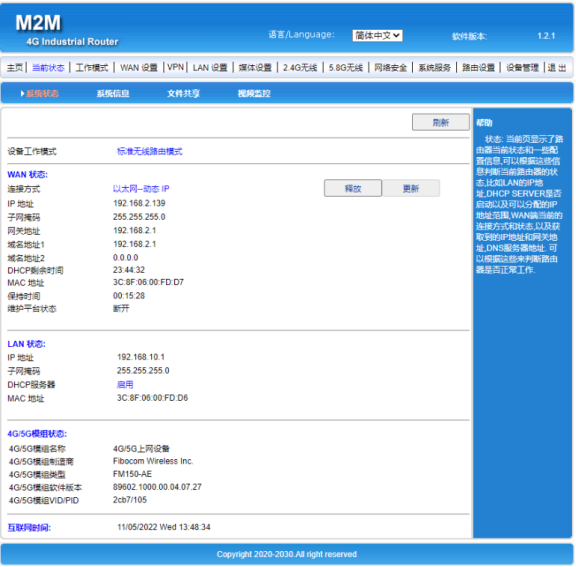576x567 pixels.
Task: Open the 语言/Language dropdown showing 简体中文
Action: [x=377, y=36]
